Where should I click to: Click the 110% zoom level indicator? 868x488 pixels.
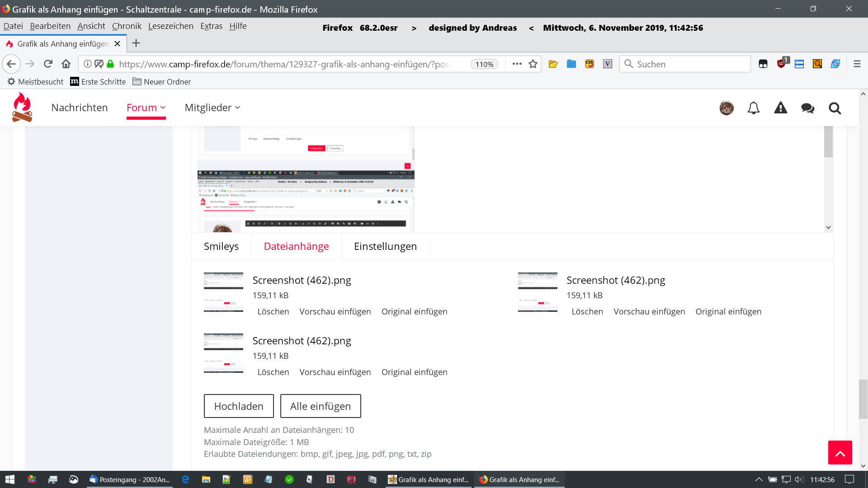(x=484, y=64)
